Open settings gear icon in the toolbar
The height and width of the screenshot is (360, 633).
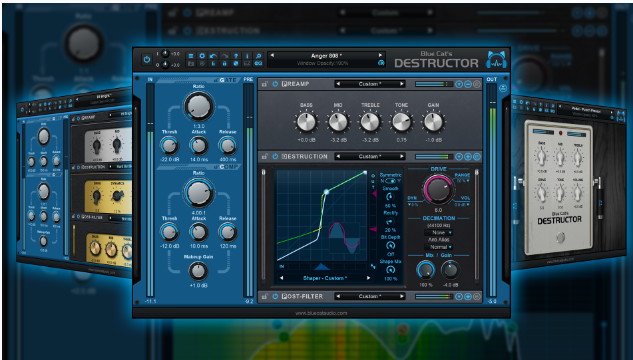coord(202,56)
